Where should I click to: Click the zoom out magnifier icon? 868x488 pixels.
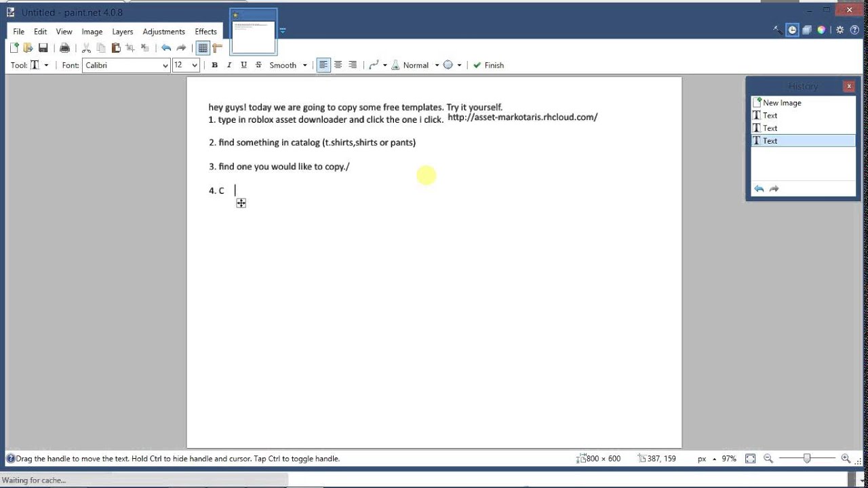point(768,459)
